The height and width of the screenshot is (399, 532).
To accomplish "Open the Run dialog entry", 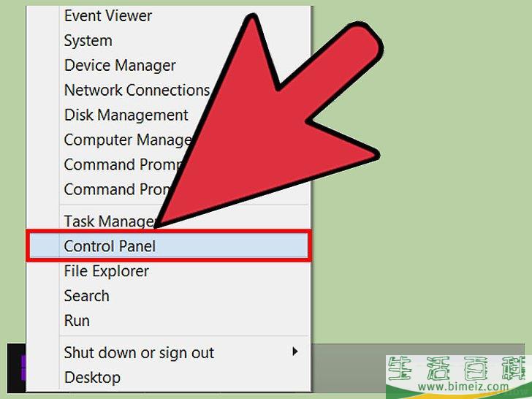I will (x=77, y=321).
